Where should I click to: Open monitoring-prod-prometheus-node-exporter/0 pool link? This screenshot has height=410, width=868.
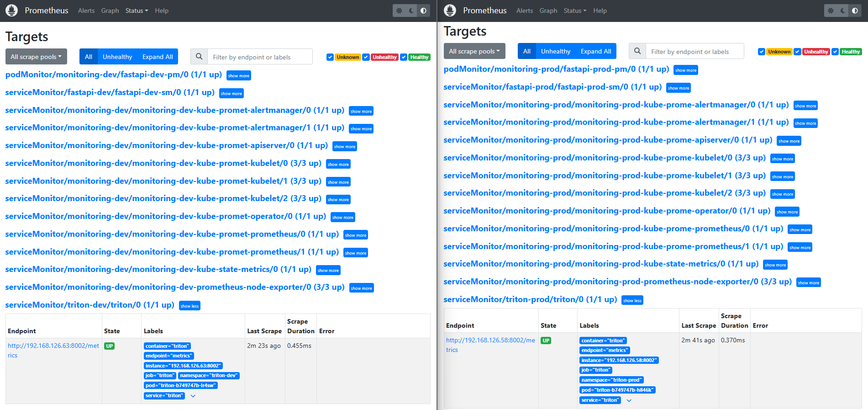(617, 282)
